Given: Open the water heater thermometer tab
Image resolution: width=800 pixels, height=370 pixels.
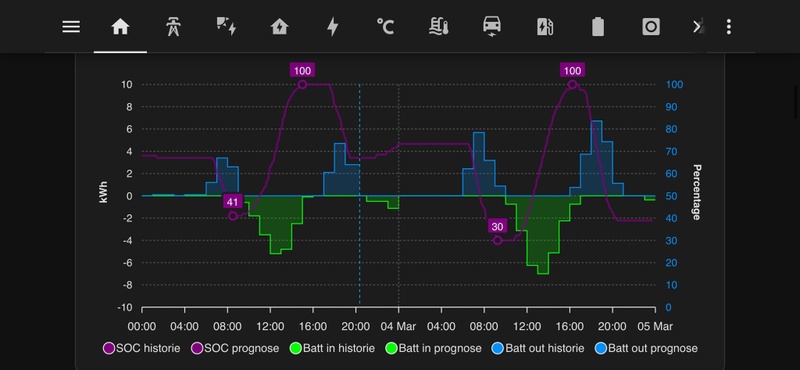Looking at the screenshot, I should [x=439, y=27].
